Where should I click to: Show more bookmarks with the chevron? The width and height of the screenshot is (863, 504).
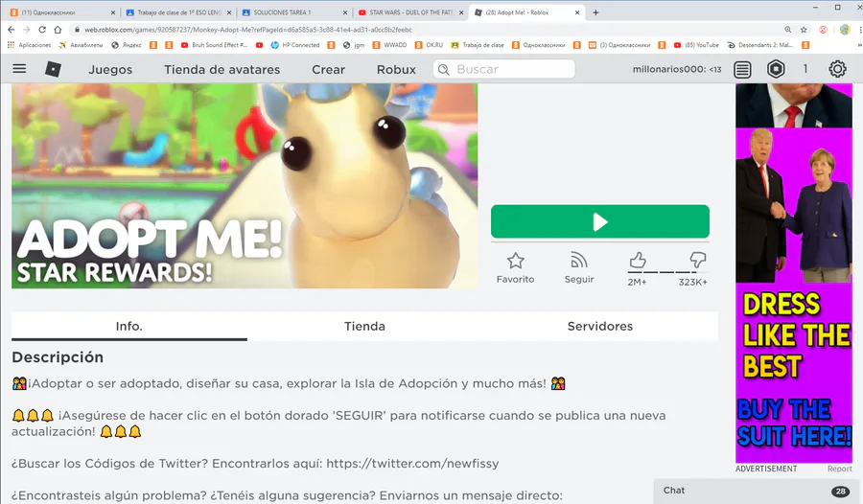pyautogui.click(x=860, y=45)
